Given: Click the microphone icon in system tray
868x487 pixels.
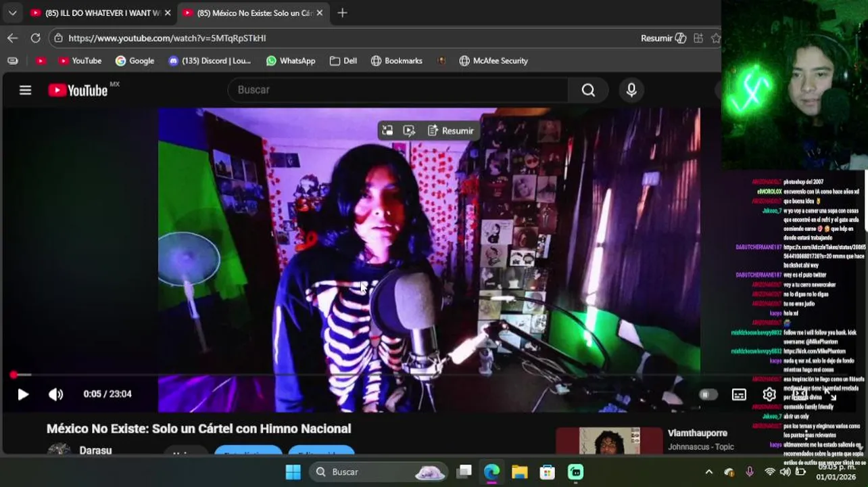Looking at the screenshot, I should pyautogui.click(x=749, y=471).
